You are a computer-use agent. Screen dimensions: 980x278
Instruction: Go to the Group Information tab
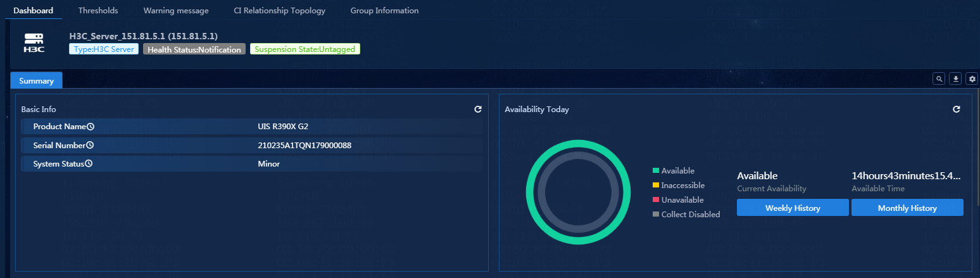[x=384, y=11]
